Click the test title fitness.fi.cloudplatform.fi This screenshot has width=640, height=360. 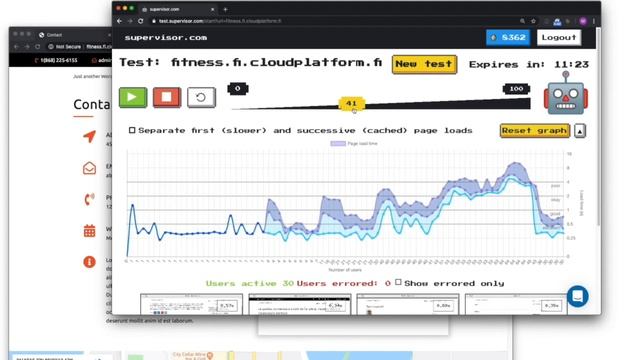(x=276, y=62)
